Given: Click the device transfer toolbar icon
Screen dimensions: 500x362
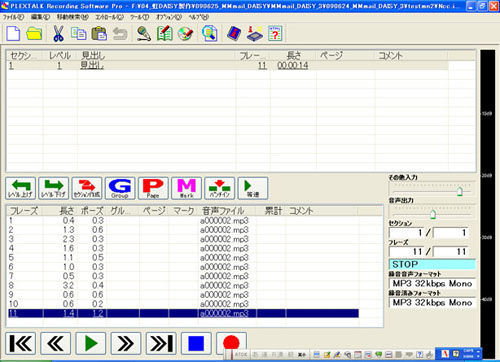Looking at the screenshot, I should (x=255, y=34).
